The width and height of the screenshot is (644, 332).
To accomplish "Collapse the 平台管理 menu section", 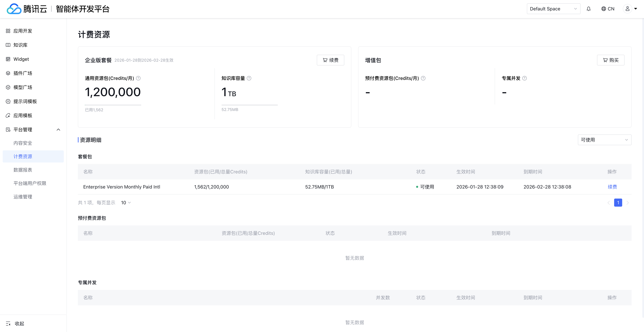I will coord(58,130).
